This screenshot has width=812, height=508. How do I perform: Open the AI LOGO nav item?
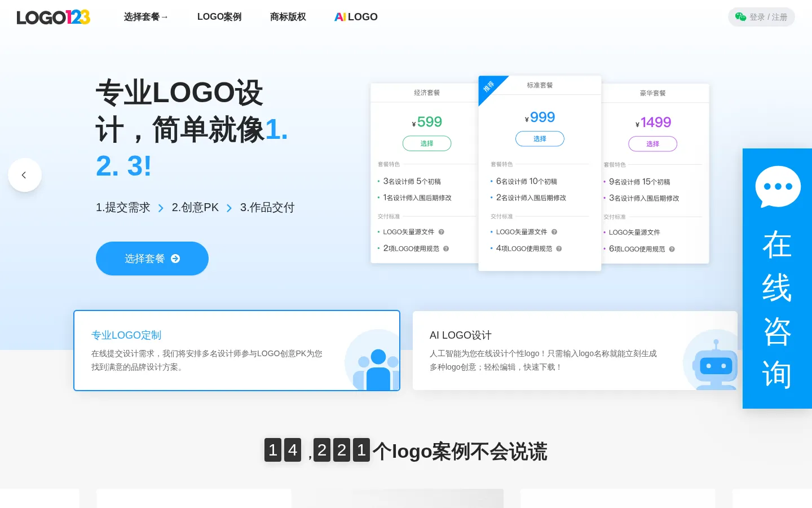point(356,17)
